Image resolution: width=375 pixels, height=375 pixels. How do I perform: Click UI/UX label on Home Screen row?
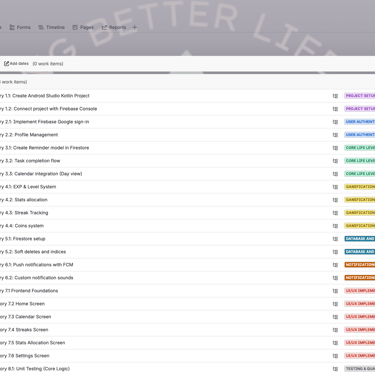click(360, 304)
